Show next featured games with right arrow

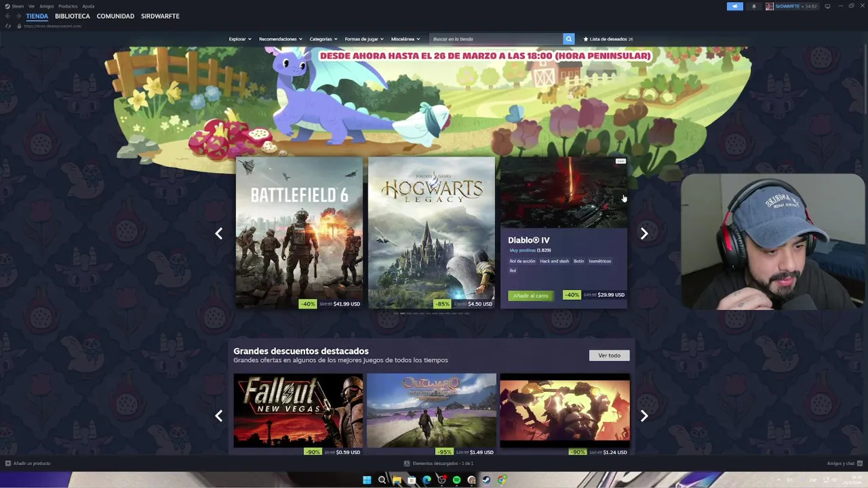click(x=644, y=233)
